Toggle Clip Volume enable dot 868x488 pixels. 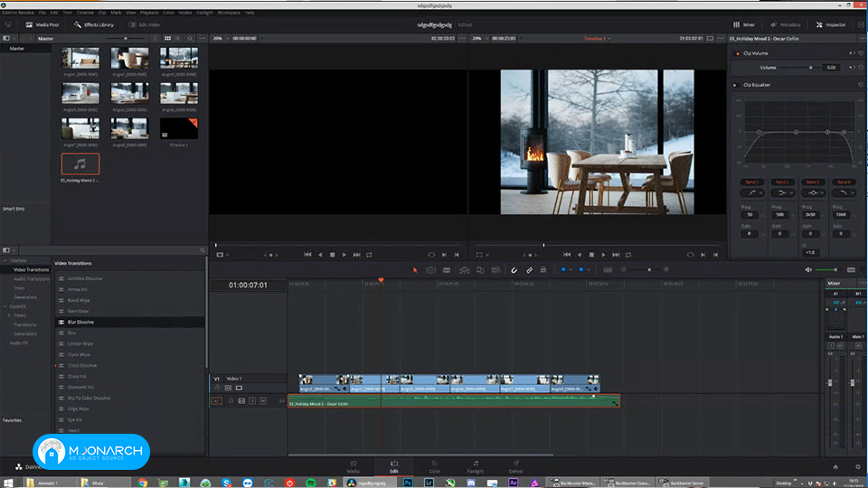point(738,53)
